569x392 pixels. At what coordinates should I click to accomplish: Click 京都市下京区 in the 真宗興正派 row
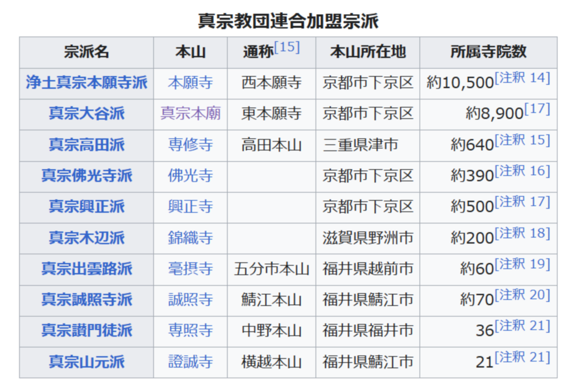click(x=368, y=207)
